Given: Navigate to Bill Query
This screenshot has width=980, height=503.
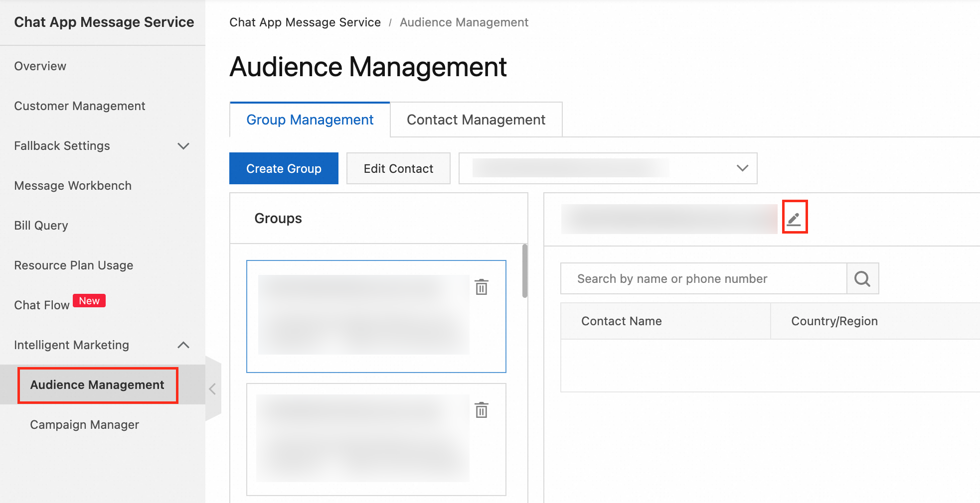Looking at the screenshot, I should (x=41, y=226).
